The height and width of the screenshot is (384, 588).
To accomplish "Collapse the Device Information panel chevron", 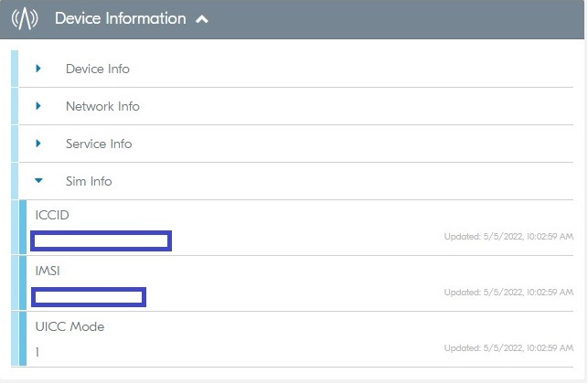I will tap(202, 18).
